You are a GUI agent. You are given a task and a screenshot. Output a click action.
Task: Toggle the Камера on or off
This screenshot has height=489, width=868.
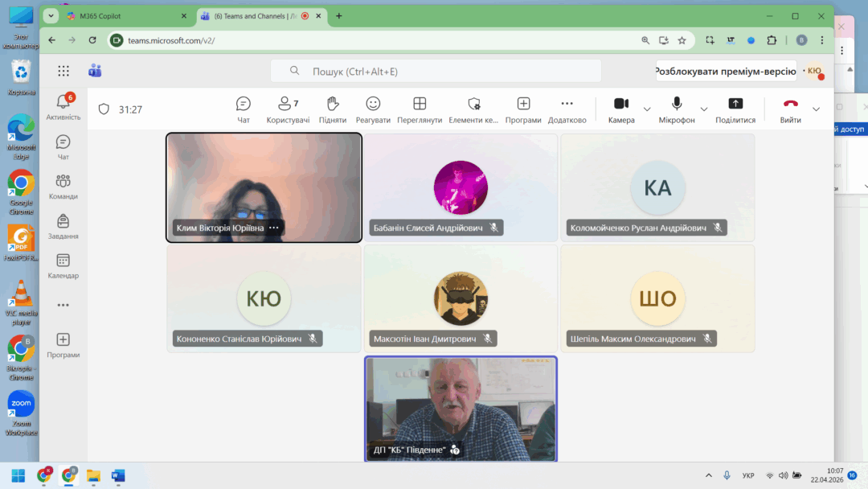tap(621, 109)
